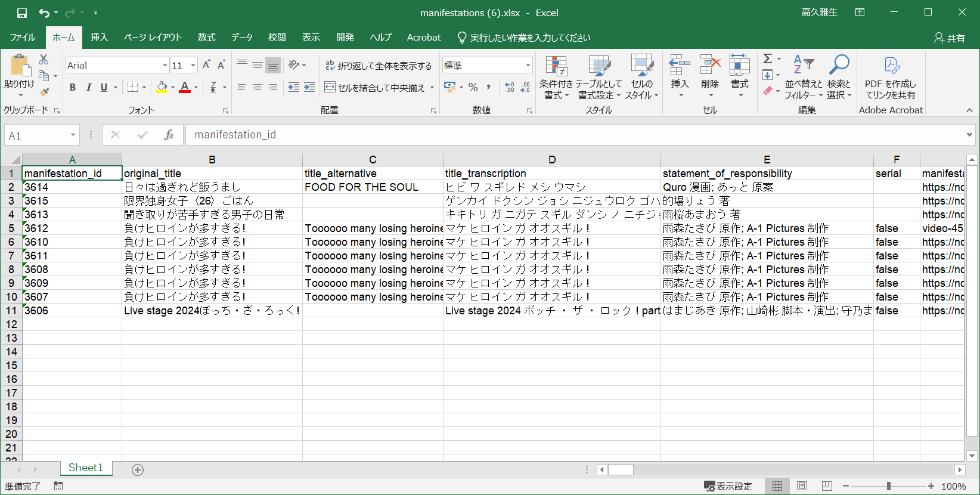
Task: Switch to the Acrobat tab
Action: 424,37
